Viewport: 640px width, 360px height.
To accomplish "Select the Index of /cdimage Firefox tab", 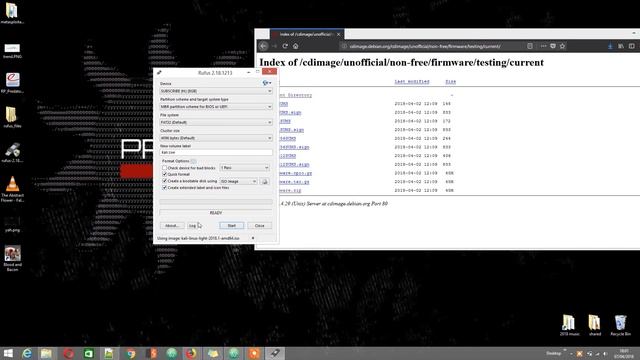I will (306, 34).
